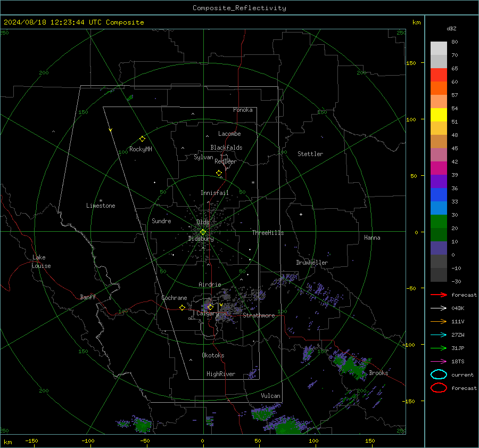Click the cyan 27ZW arrow icon

pos(439,335)
